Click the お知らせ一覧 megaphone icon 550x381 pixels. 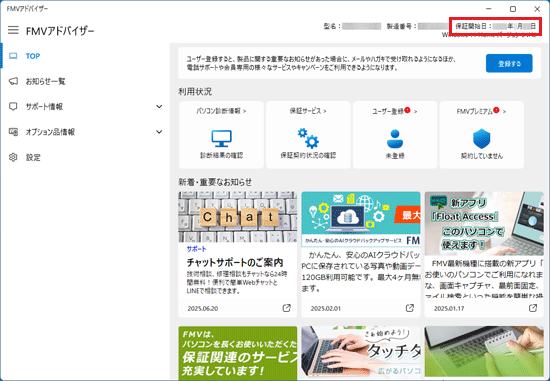pyautogui.click(x=13, y=81)
